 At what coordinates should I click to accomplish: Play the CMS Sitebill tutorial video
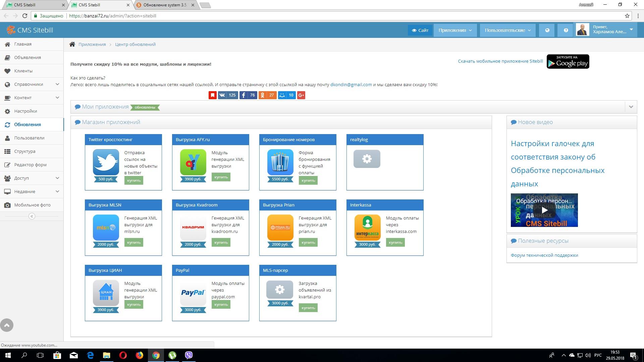pos(544,210)
